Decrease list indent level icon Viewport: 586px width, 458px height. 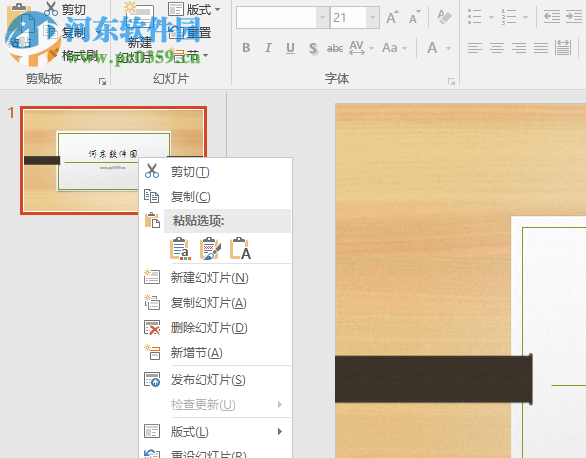click(551, 17)
